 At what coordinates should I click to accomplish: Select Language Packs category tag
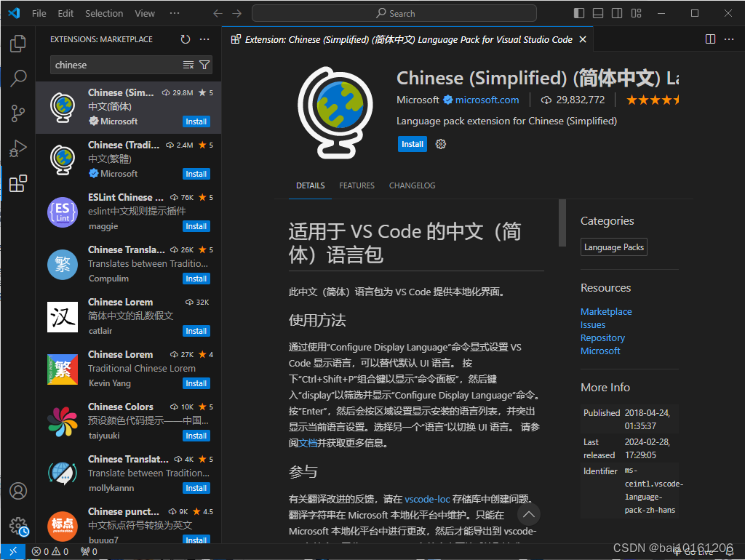tap(614, 247)
